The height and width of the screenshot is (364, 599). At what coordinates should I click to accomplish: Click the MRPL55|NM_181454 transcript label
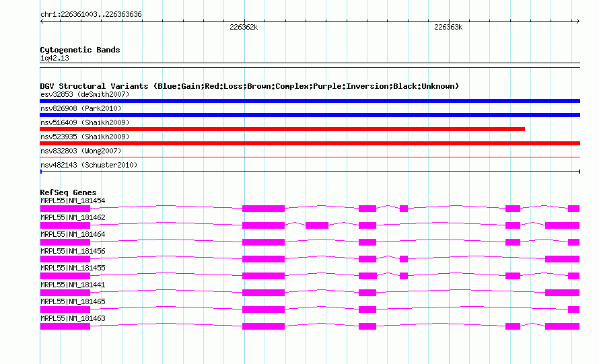pos(73,201)
